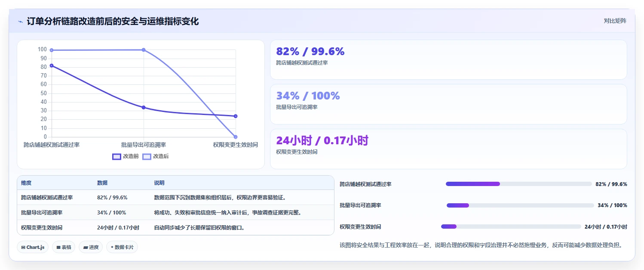The width and height of the screenshot is (644, 270).
Task: Click x-axis label 批量导出可追溯率
Action: click(x=144, y=145)
